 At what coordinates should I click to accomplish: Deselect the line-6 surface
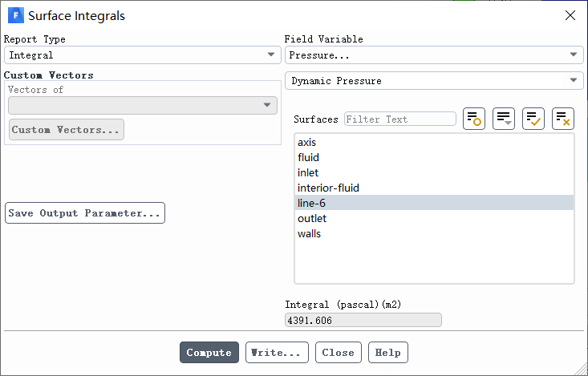(434, 203)
